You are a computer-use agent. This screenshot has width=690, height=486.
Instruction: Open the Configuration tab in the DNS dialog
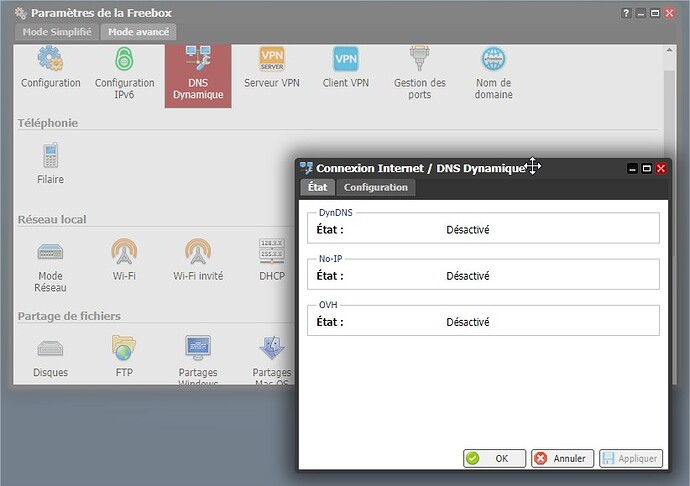pos(376,188)
